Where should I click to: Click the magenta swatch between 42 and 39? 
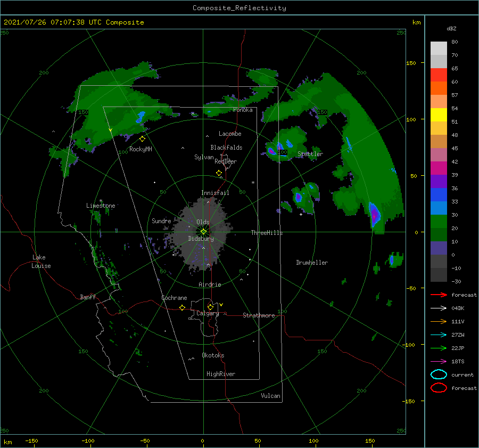(439, 168)
